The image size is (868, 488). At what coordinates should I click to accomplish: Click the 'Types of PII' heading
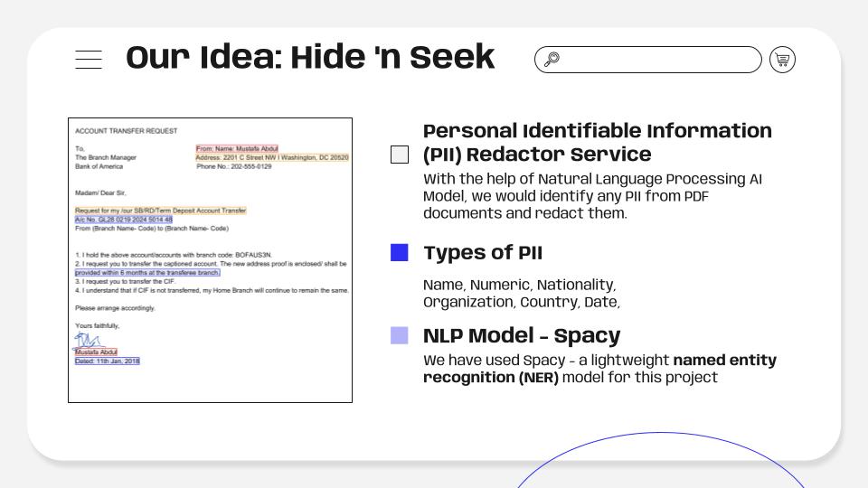[x=483, y=252]
